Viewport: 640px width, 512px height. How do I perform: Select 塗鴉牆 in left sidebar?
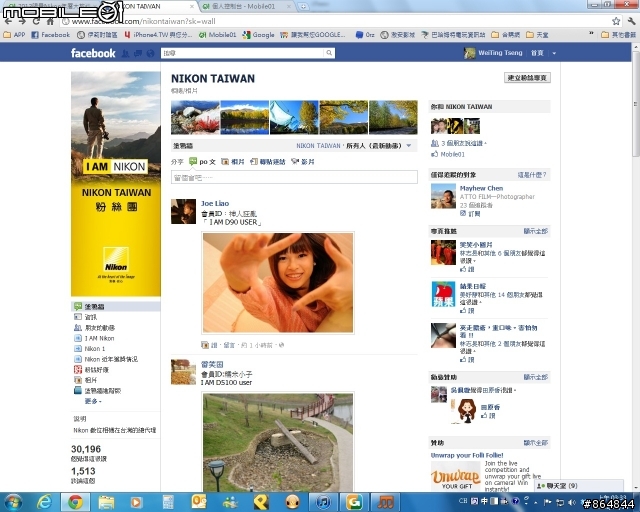[116, 306]
